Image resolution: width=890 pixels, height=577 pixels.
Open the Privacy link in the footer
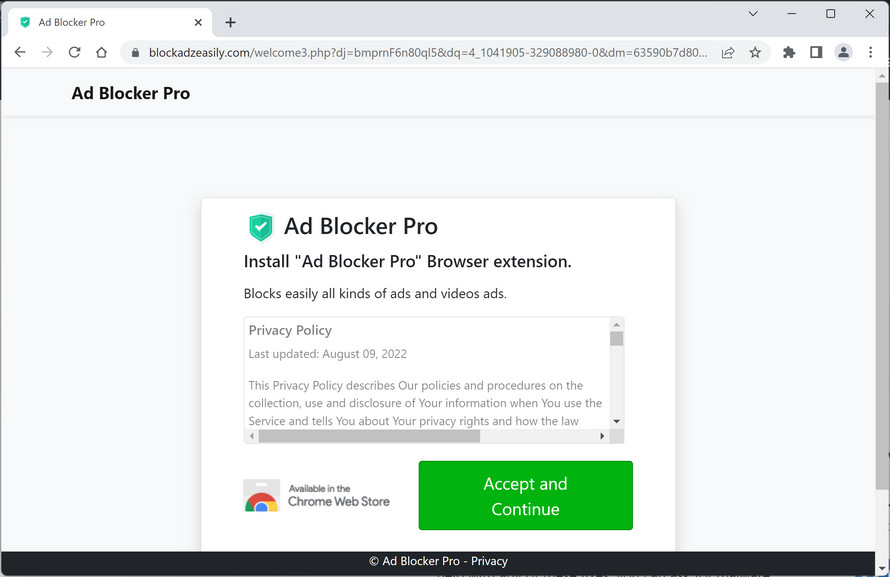[490, 561]
